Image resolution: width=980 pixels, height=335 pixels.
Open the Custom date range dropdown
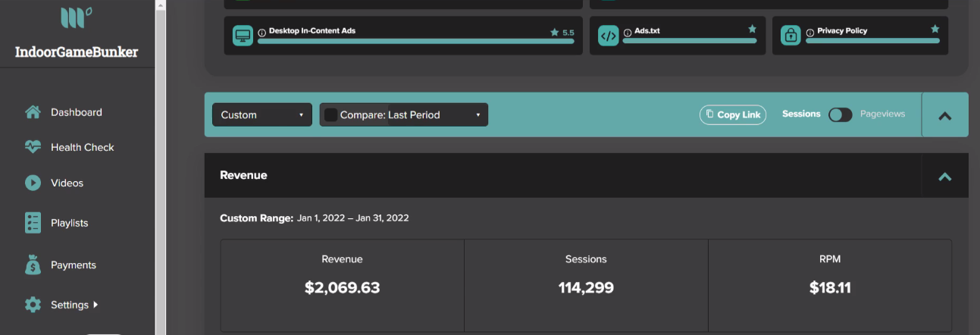click(x=262, y=114)
